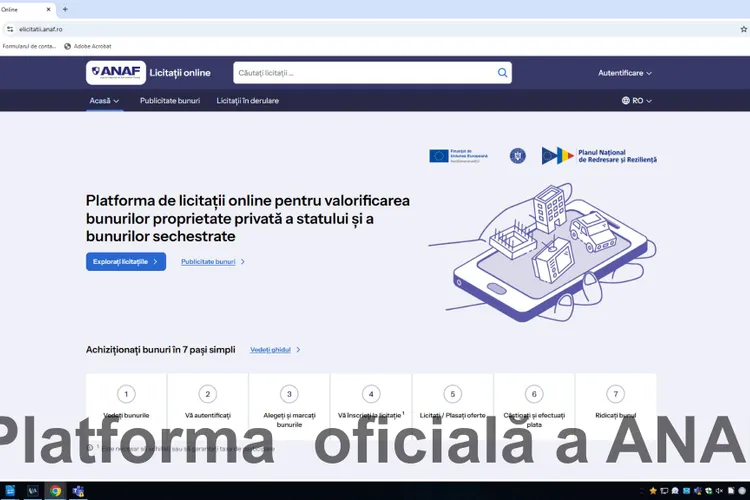Open the Adobe Acrobat bookmark
The height and width of the screenshot is (500, 750).
(88, 46)
